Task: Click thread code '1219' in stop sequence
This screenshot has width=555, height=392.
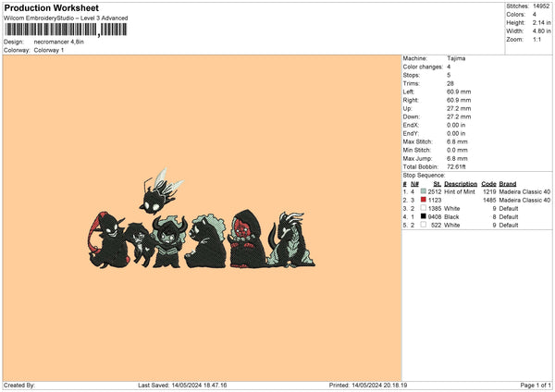Action: [x=489, y=191]
